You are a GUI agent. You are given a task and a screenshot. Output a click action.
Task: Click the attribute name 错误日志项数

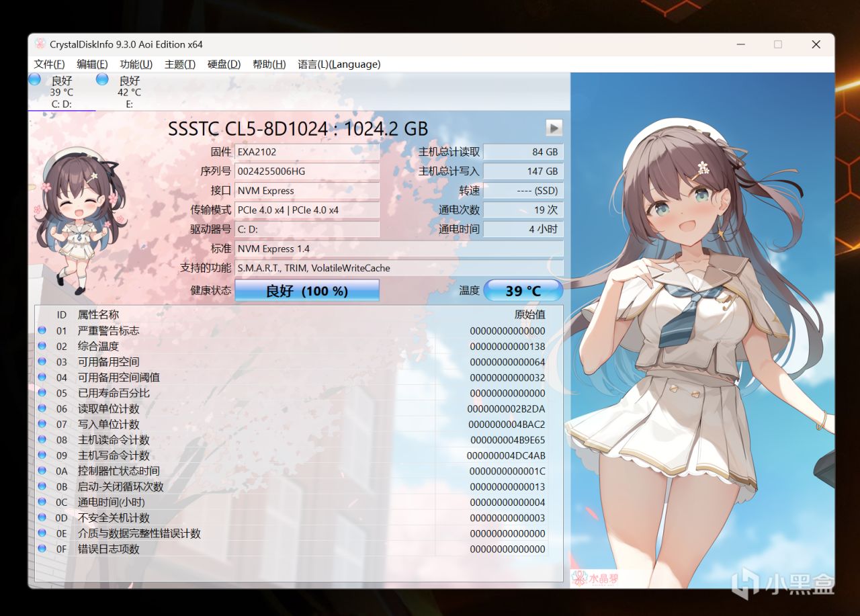pos(108,549)
